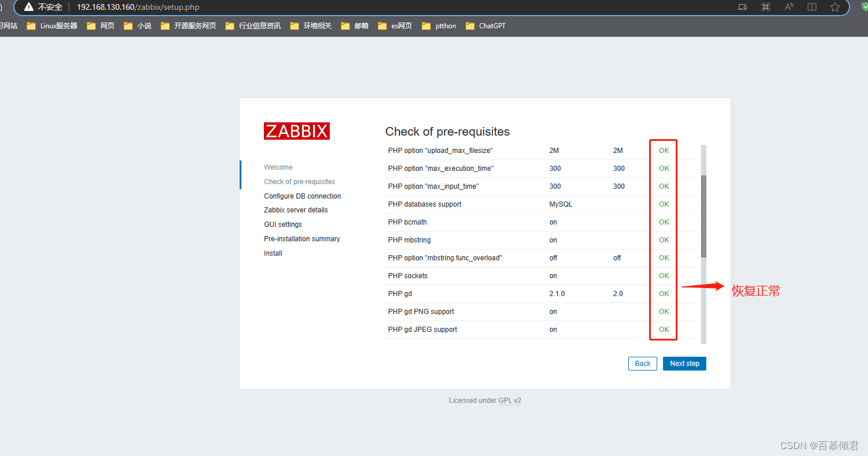Click OK status for PHP bcmath
868x456 pixels.
coord(664,222)
